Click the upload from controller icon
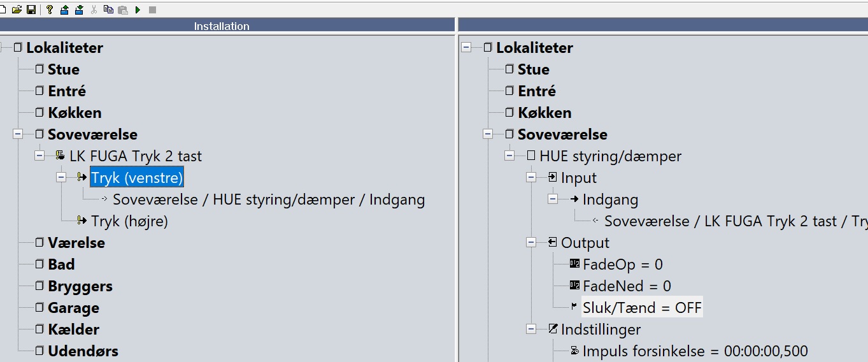The image size is (868, 362). click(x=64, y=10)
